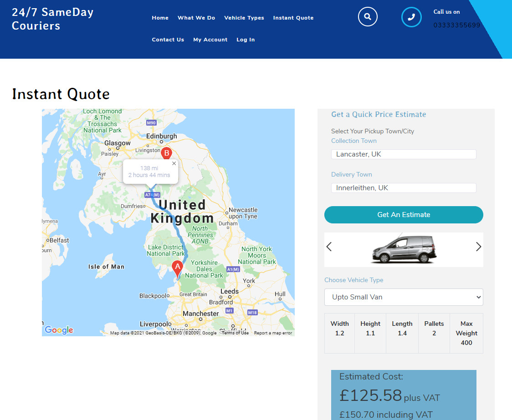The image size is (512, 420).
Task: Click the search magnifier icon in header
Action: 368,17
